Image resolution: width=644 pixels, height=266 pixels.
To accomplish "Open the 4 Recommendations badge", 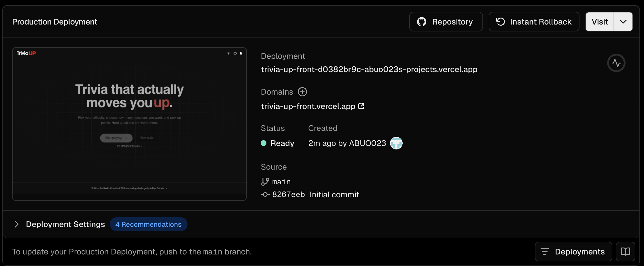I will (148, 224).
